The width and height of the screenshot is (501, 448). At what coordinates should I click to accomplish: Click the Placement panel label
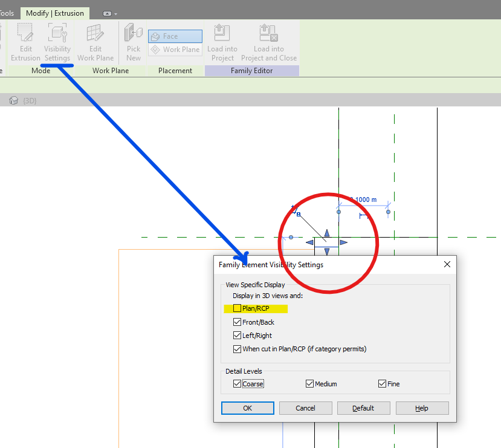click(x=175, y=71)
